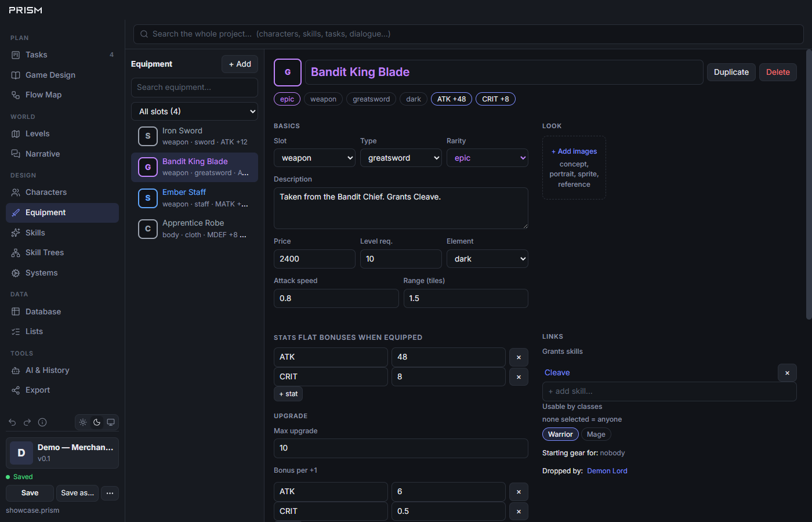Viewport: 812px width, 522px height.
Task: Click the + stat button
Action: [x=288, y=394]
